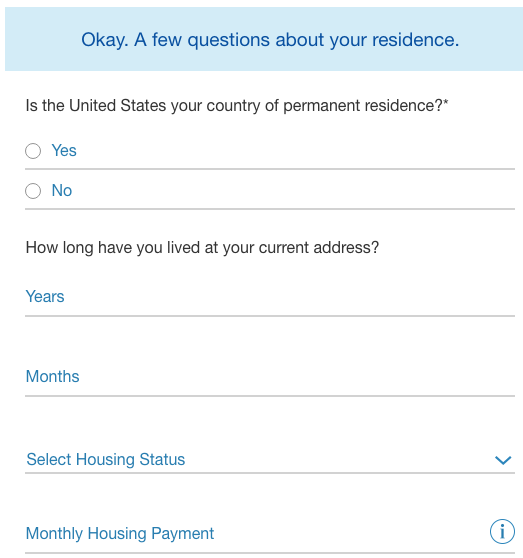Focus the Monthly Housing Payment field

270,533
